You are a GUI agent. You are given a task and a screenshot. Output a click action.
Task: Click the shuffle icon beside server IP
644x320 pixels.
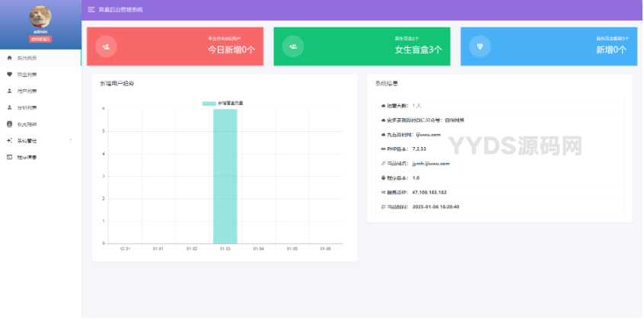tap(384, 193)
